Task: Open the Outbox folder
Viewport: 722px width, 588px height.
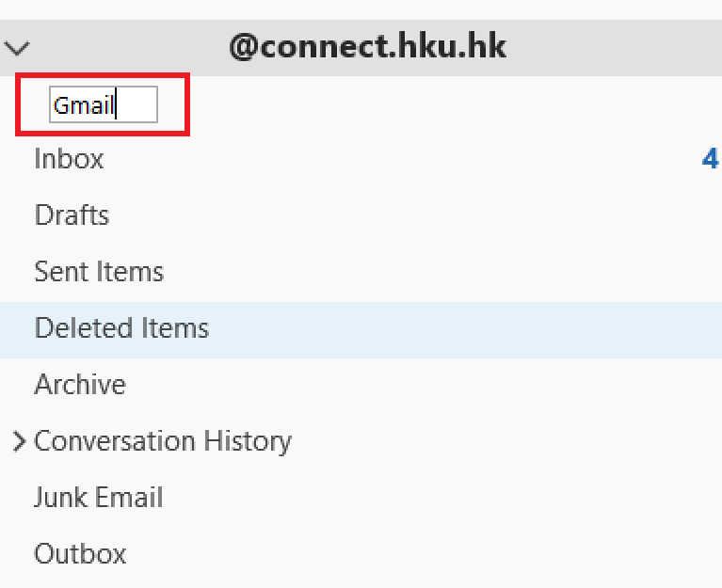Action: pos(80,553)
